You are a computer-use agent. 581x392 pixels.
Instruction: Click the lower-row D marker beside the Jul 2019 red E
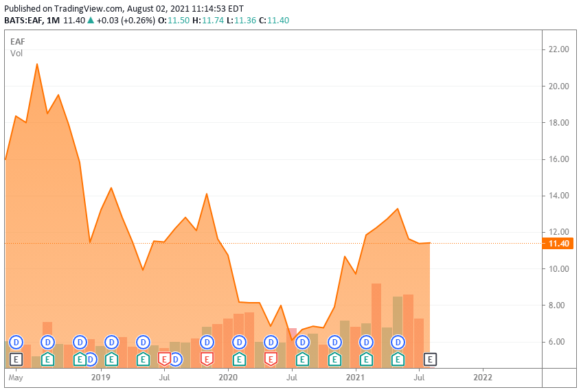coord(176,359)
